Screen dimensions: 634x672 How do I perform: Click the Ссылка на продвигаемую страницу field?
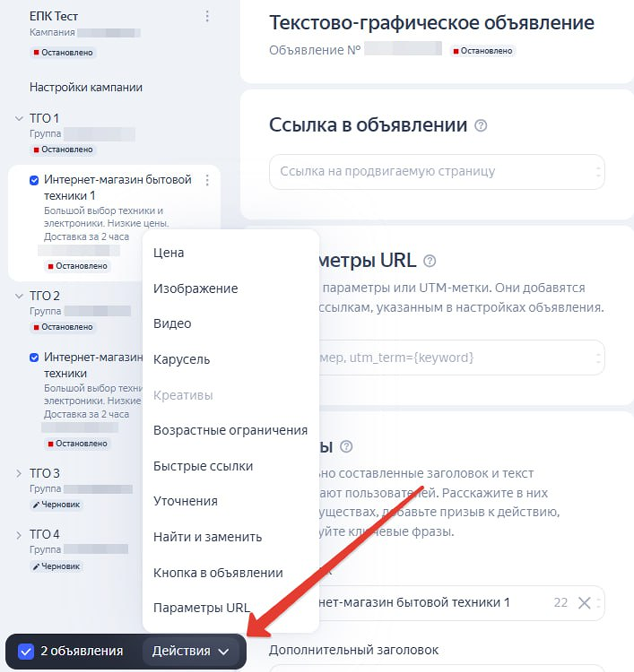click(x=437, y=172)
